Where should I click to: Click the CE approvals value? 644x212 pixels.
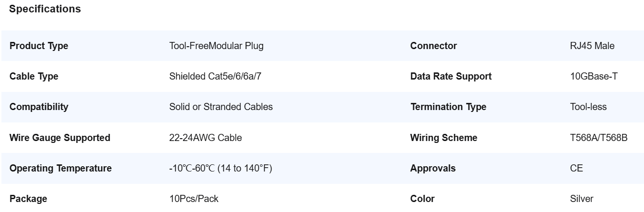click(576, 169)
